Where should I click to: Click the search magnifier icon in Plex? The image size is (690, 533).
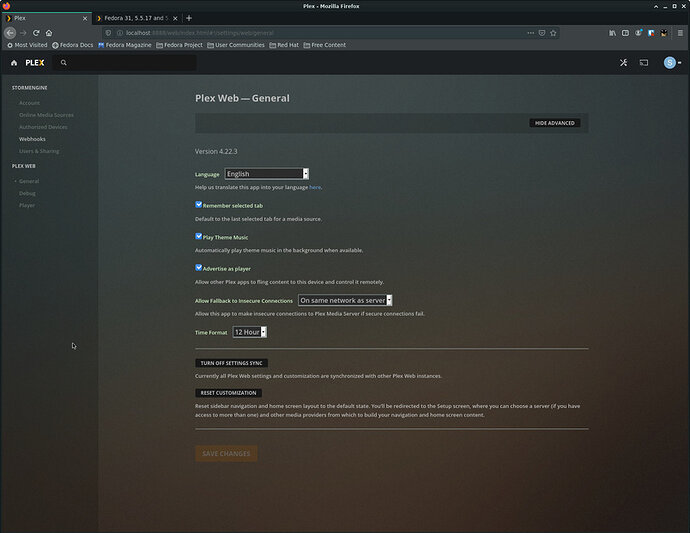[64, 63]
